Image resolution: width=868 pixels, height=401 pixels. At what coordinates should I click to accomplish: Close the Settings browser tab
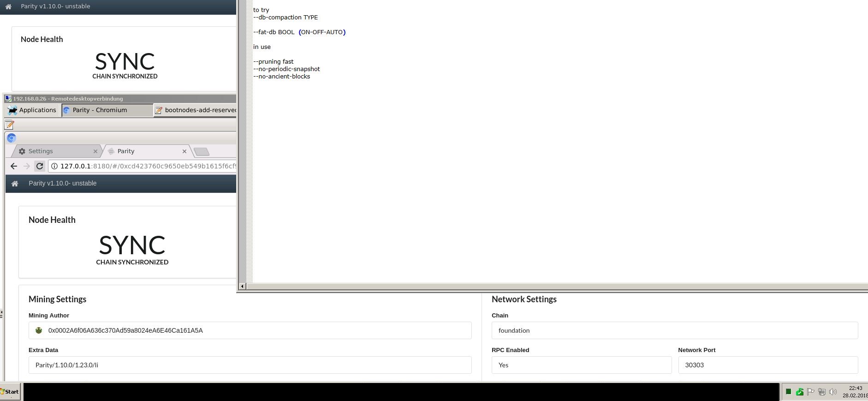point(95,151)
